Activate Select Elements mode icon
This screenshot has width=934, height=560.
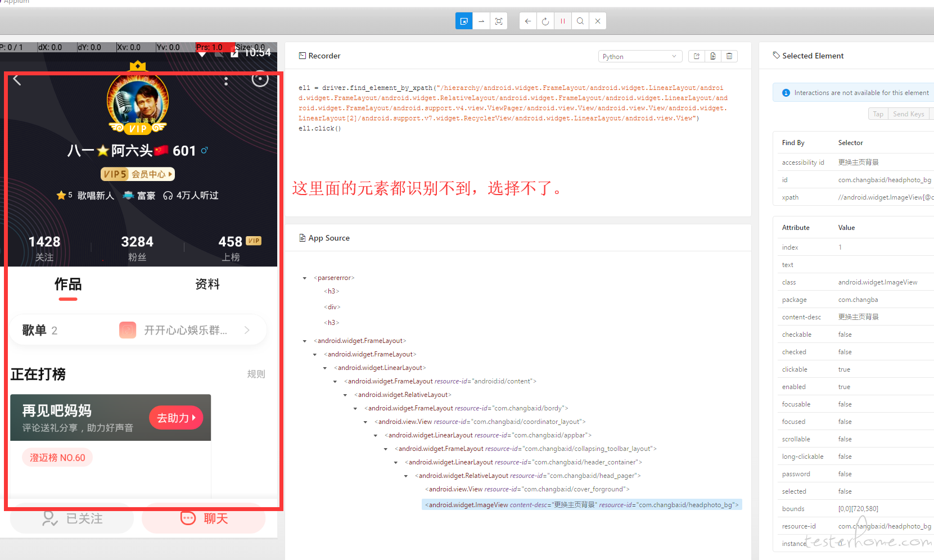coord(464,21)
